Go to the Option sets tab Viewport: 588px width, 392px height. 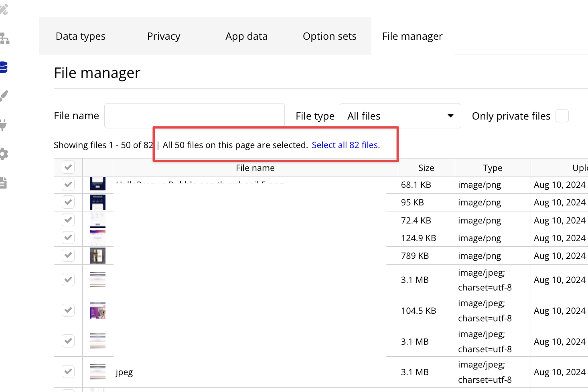click(x=329, y=36)
